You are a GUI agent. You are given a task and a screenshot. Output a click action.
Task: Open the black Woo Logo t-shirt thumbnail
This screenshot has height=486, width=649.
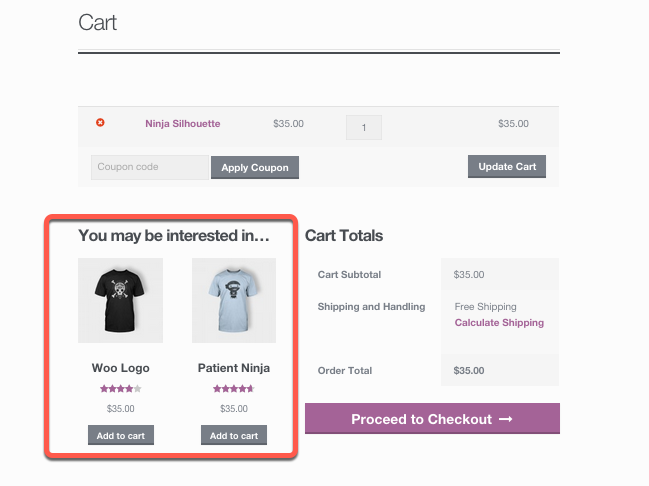click(x=121, y=300)
